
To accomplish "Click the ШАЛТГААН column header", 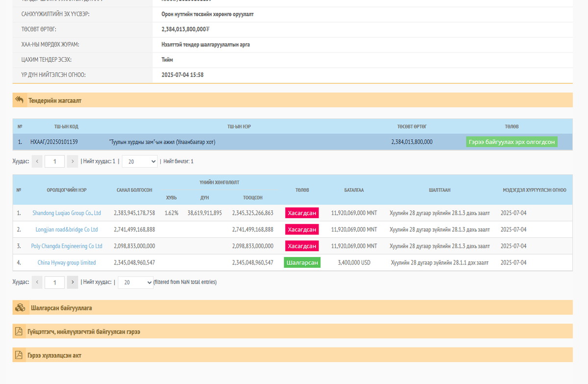I will pos(440,190).
